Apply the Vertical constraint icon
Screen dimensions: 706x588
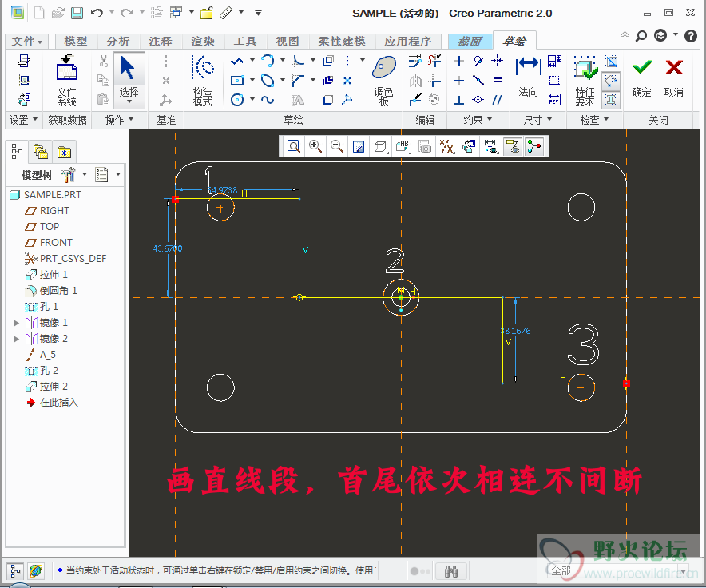pos(458,61)
